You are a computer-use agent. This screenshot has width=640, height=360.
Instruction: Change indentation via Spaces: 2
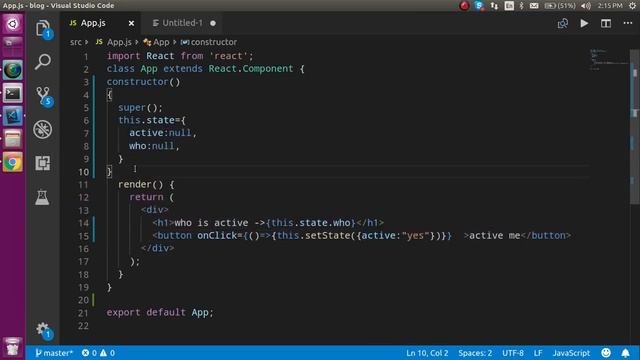[475, 353]
